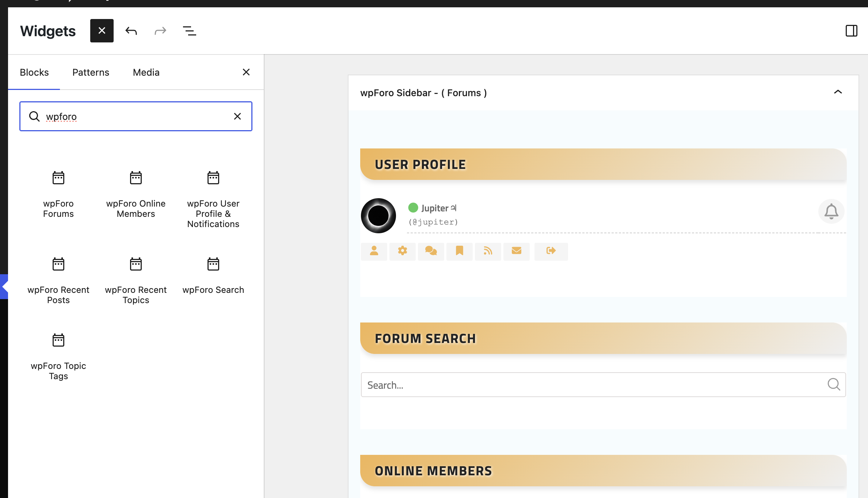Click the Undo arrow icon

tap(131, 31)
